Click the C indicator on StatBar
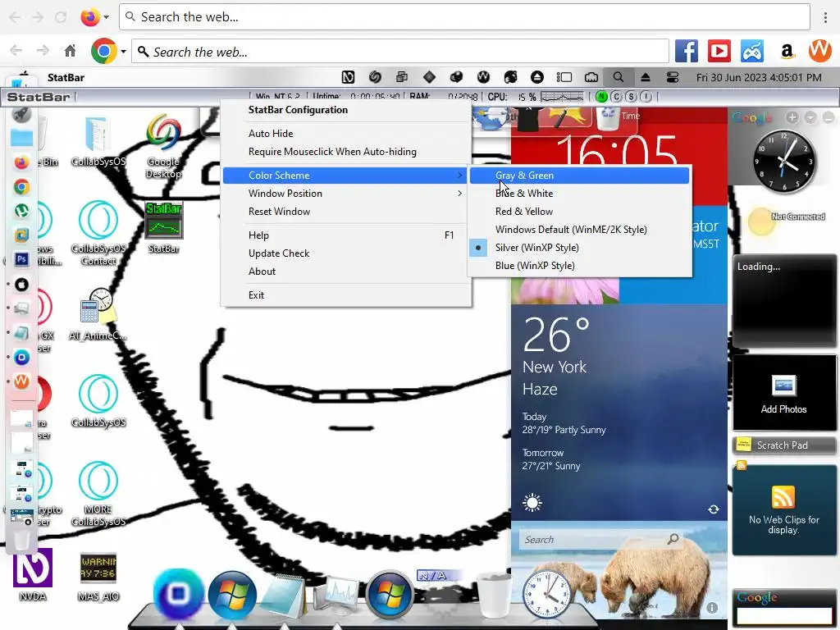Image resolution: width=840 pixels, height=630 pixels. 616,97
